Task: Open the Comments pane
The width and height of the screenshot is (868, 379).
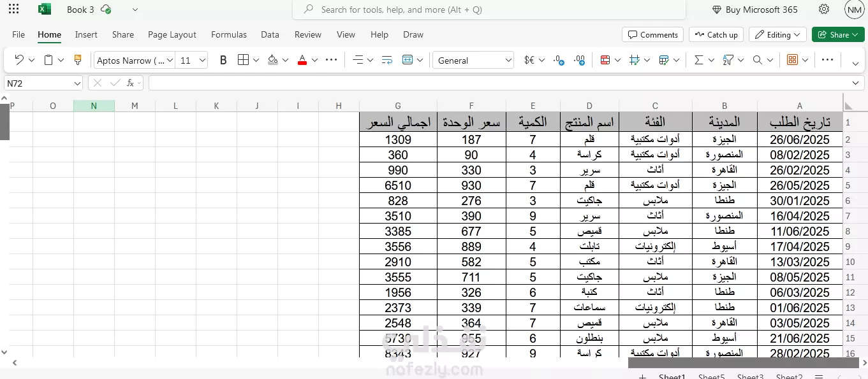Action: click(652, 34)
